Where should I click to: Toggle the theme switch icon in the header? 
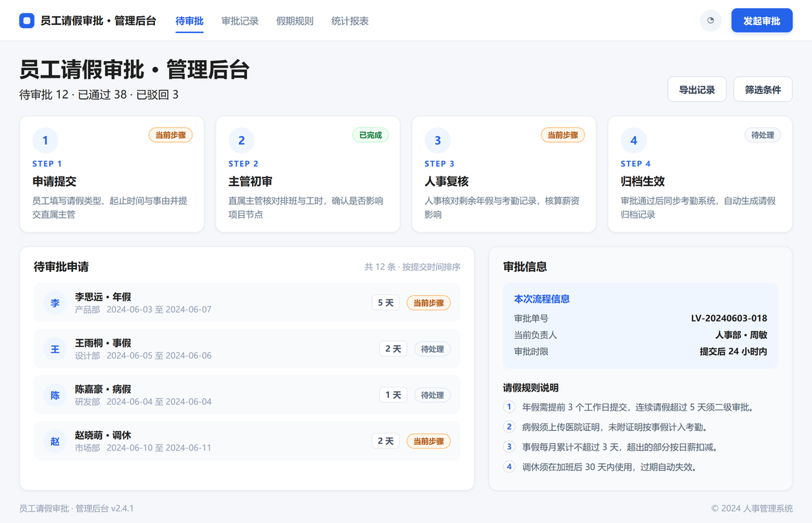pyautogui.click(x=710, y=21)
